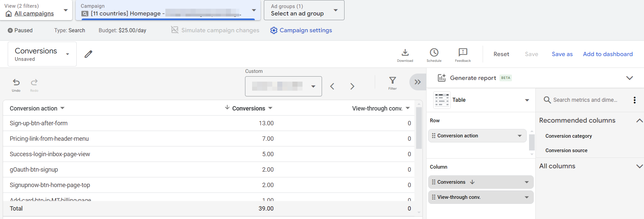
Task: Click the sort arrow in Conversions table header
Action: click(x=227, y=107)
